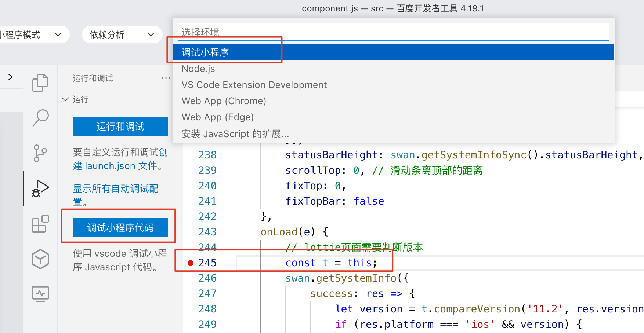Click the 选择环境 input field
This screenshot has width=644, height=333.
(x=393, y=32)
